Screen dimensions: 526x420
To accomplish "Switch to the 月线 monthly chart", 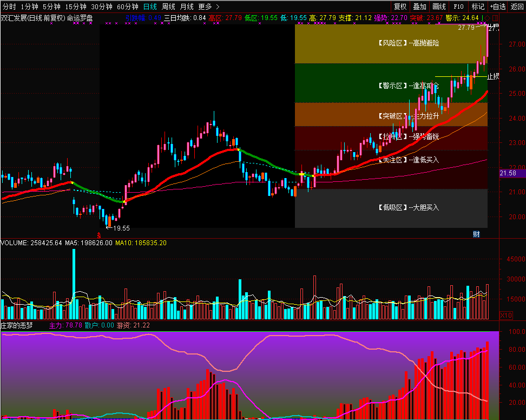I will pos(187,6).
